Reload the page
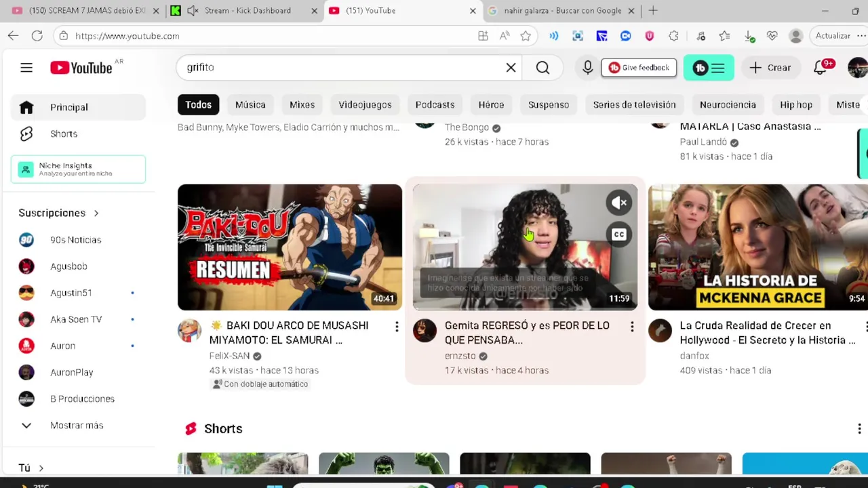Viewport: 868px width, 488px height. click(x=37, y=36)
